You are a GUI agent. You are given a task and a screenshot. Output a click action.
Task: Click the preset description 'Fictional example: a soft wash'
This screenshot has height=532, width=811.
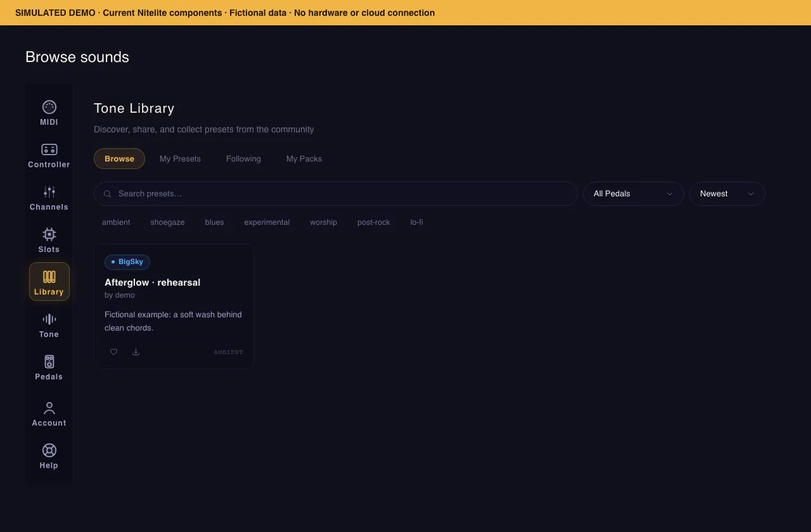click(173, 321)
